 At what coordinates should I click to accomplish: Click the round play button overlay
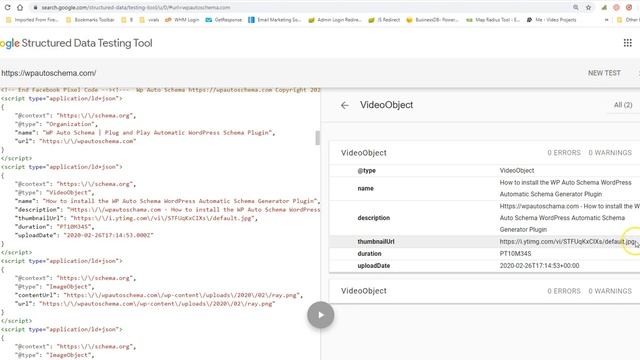(320, 315)
